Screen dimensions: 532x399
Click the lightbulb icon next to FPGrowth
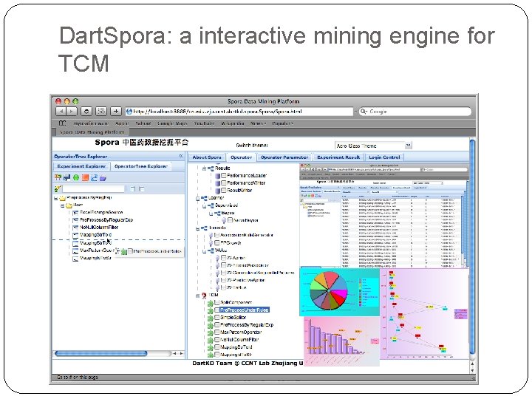(x=211, y=243)
